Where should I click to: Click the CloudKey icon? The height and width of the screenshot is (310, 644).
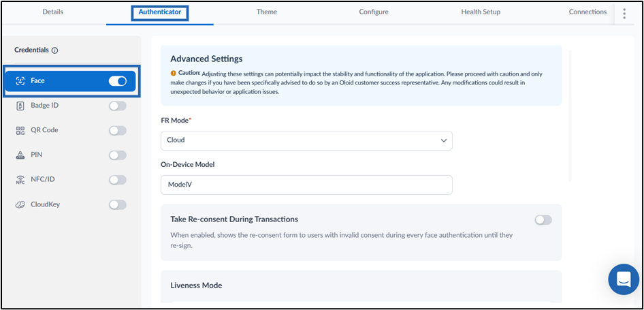[20, 204]
